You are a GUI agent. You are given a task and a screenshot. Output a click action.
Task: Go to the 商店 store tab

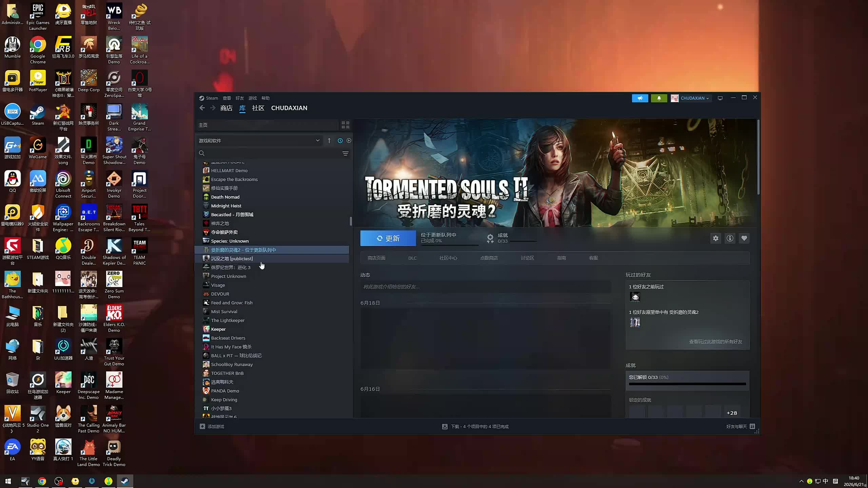coord(226,108)
